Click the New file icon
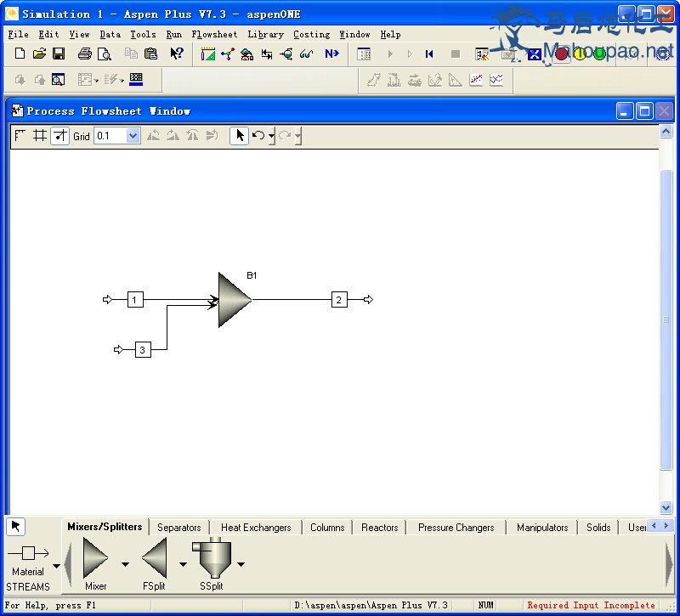 (x=20, y=54)
